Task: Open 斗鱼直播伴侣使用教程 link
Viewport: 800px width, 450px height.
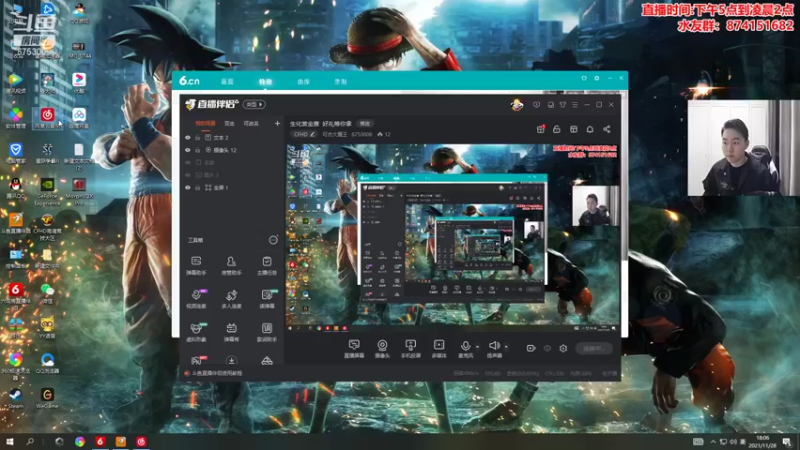Action: coord(217,373)
